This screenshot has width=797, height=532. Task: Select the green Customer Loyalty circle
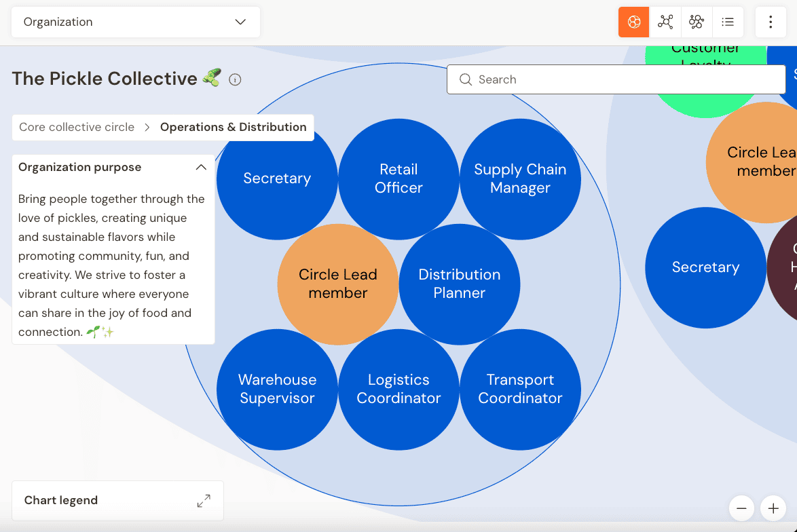705,104
